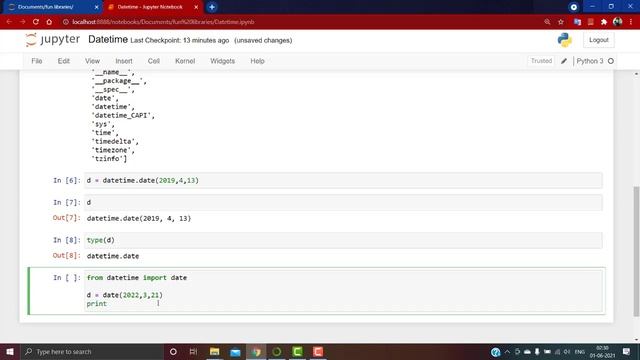Open the extensions puzzle icon
The image size is (640, 360).
[604, 22]
